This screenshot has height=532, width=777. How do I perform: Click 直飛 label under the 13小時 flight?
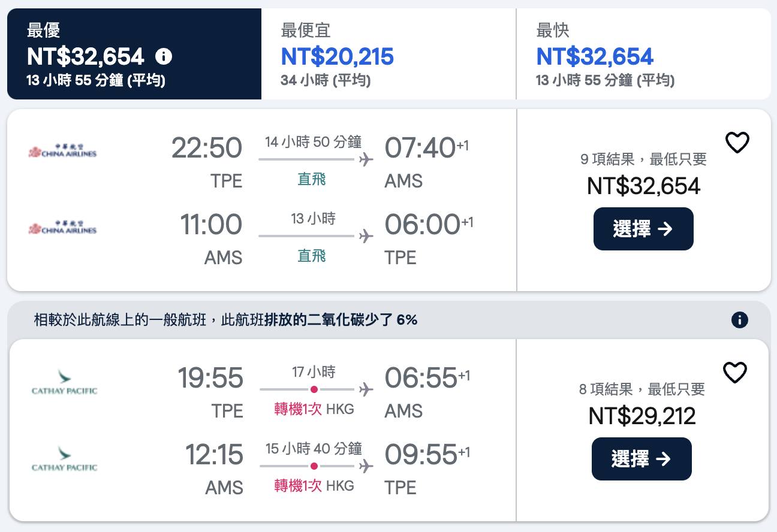coord(312,256)
